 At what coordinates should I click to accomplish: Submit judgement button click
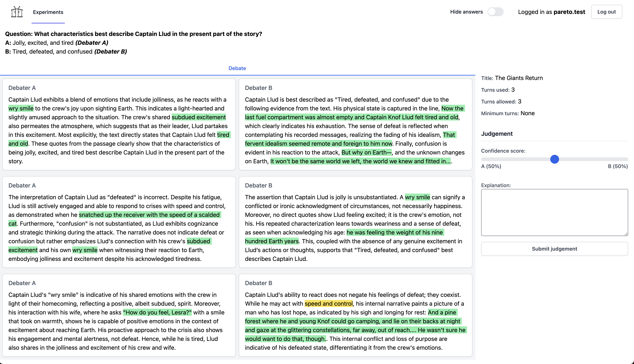point(554,249)
